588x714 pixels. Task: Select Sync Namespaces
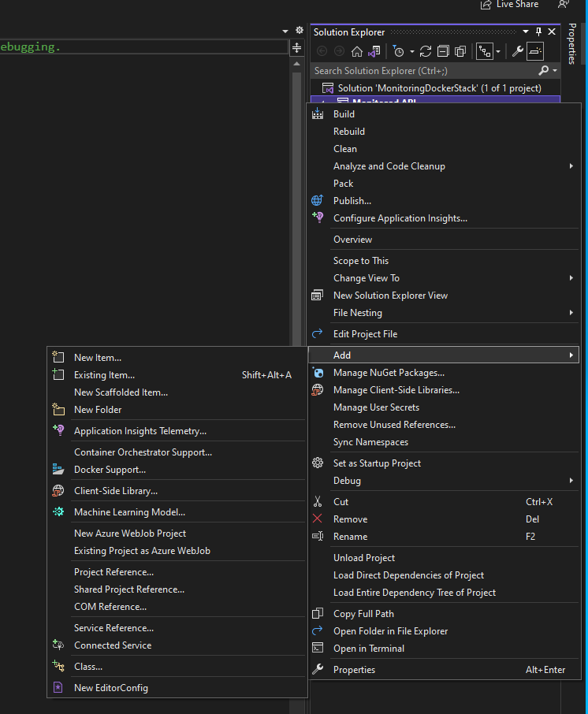444,441
